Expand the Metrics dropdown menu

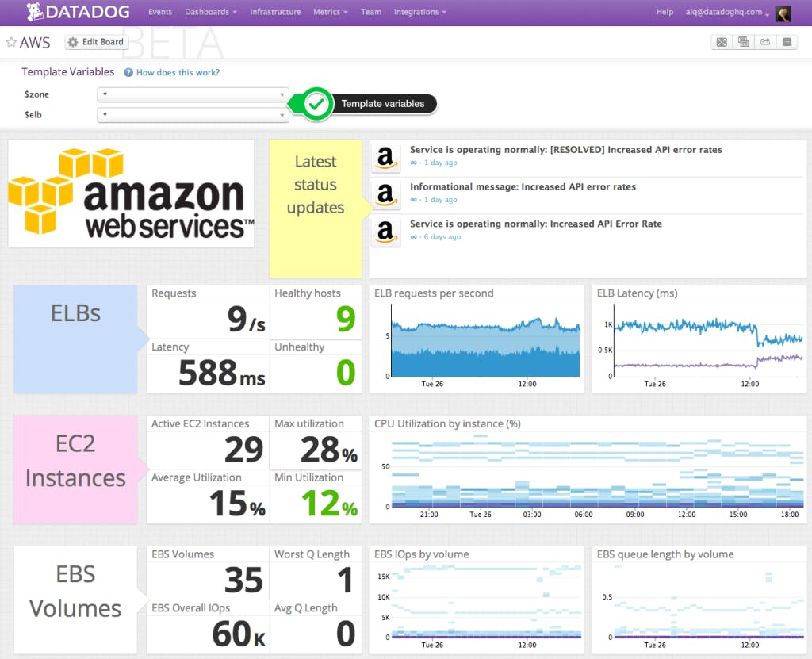point(330,12)
